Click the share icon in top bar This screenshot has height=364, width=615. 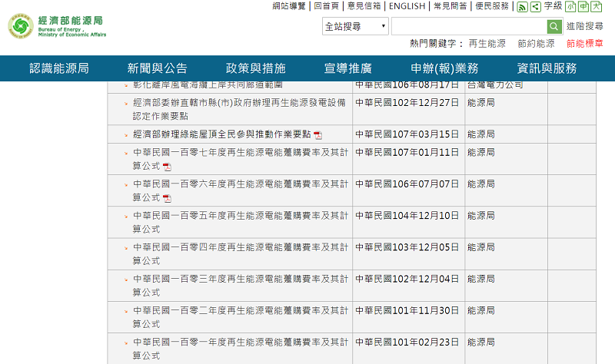click(535, 7)
